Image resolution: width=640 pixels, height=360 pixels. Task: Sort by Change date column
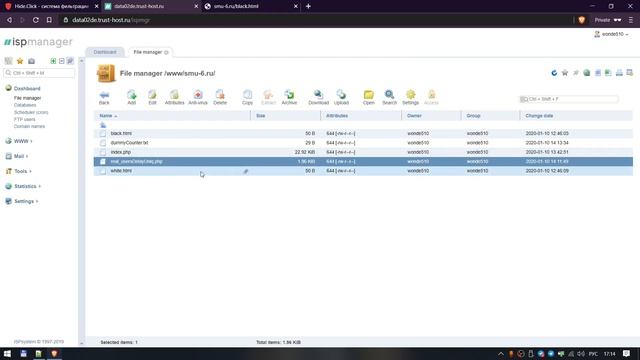(539, 116)
